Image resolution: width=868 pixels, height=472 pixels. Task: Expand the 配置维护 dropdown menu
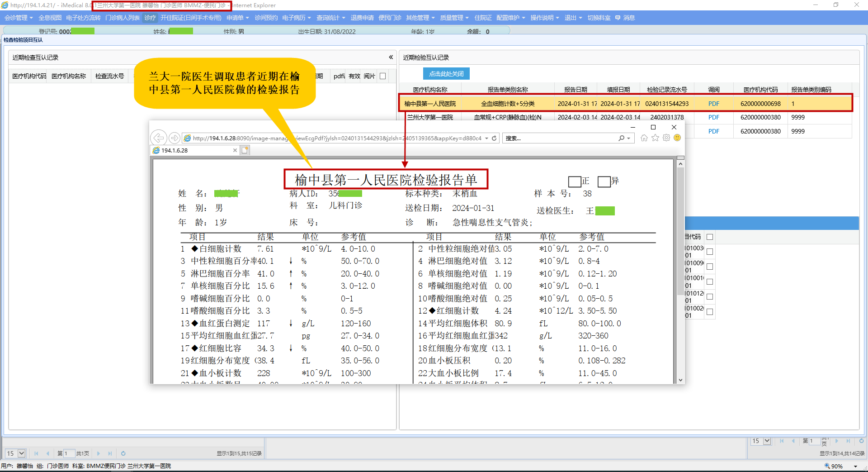(511, 18)
